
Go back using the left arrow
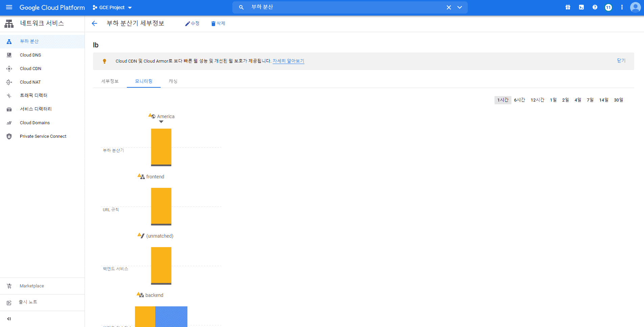pyautogui.click(x=94, y=23)
